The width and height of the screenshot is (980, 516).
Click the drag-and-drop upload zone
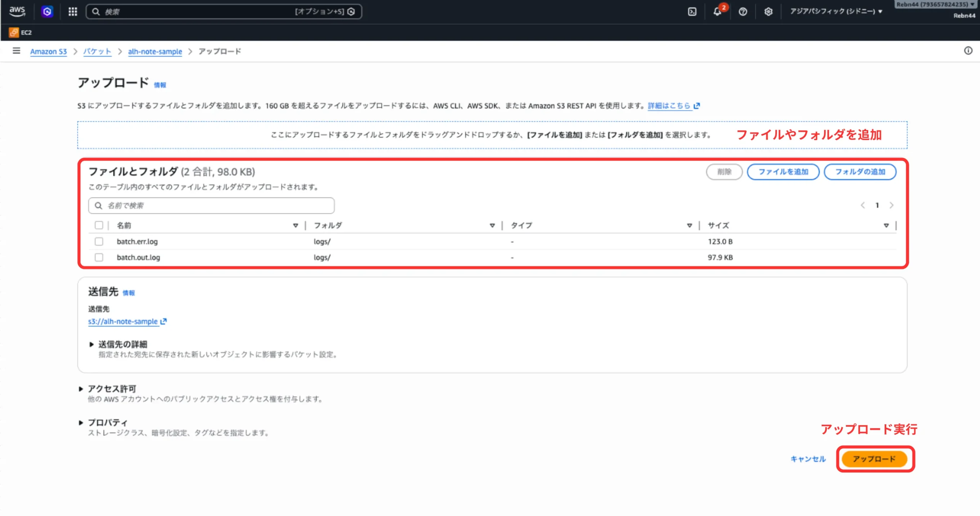(x=492, y=135)
